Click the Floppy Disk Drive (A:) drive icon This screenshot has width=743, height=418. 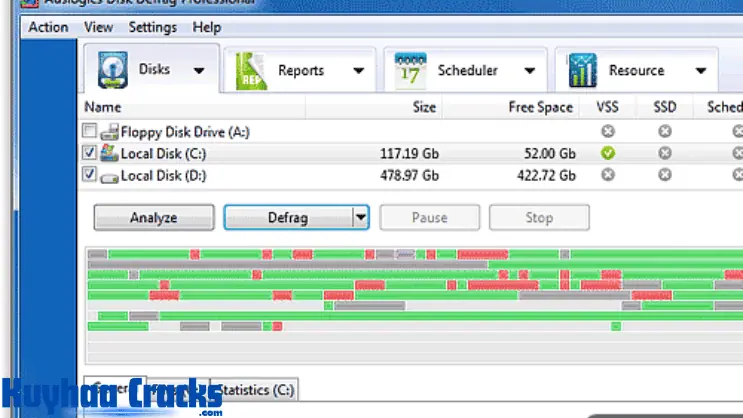[109, 131]
